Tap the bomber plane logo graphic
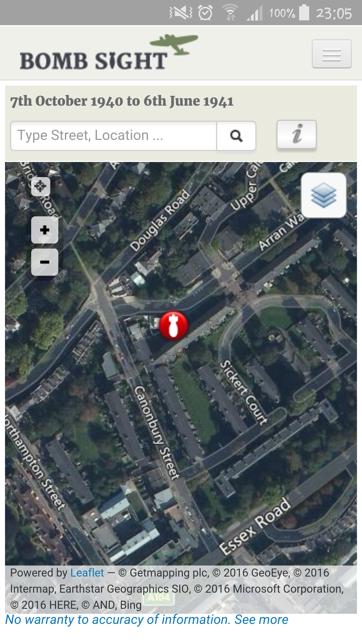362x644 pixels. [x=174, y=45]
